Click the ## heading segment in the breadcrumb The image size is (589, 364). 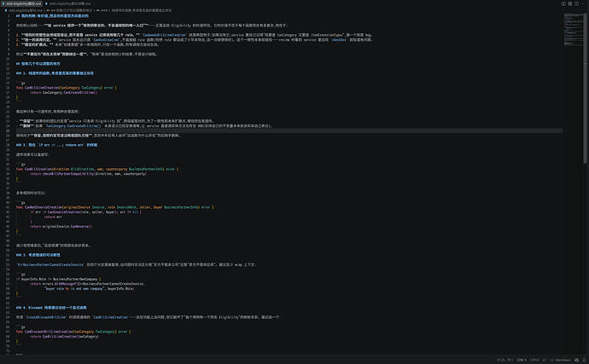(x=69, y=10)
